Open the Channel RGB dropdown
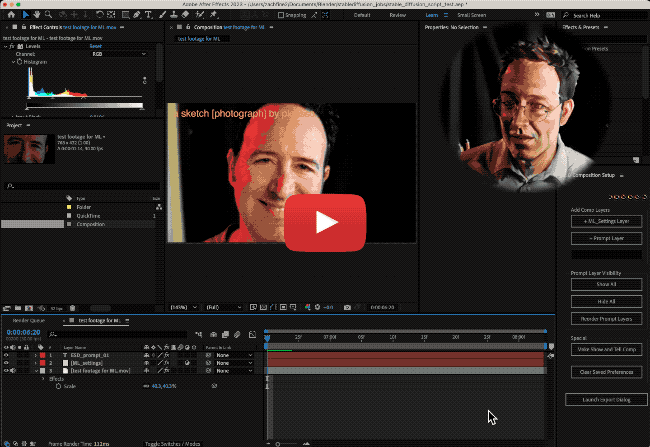Image resolution: width=650 pixels, height=447 pixels. (119, 54)
